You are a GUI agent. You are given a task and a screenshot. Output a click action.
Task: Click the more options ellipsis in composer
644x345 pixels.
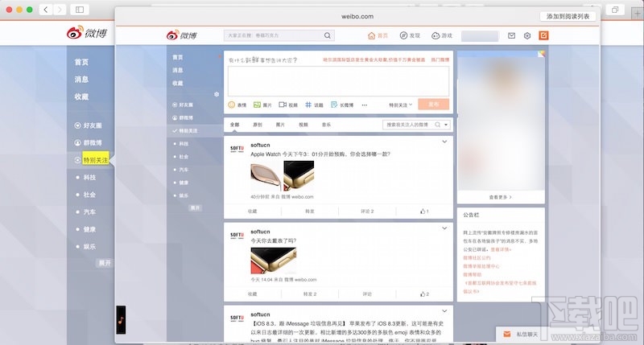tap(365, 105)
